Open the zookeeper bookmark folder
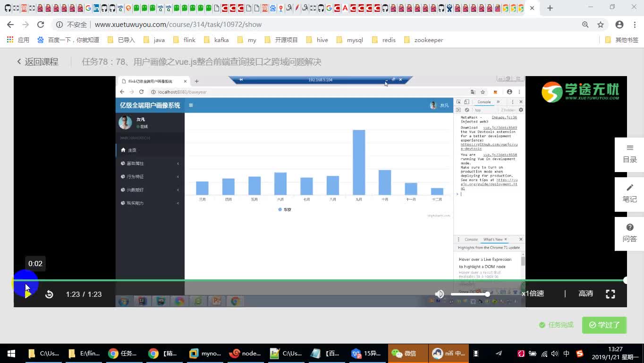The image size is (644, 363). [424, 40]
